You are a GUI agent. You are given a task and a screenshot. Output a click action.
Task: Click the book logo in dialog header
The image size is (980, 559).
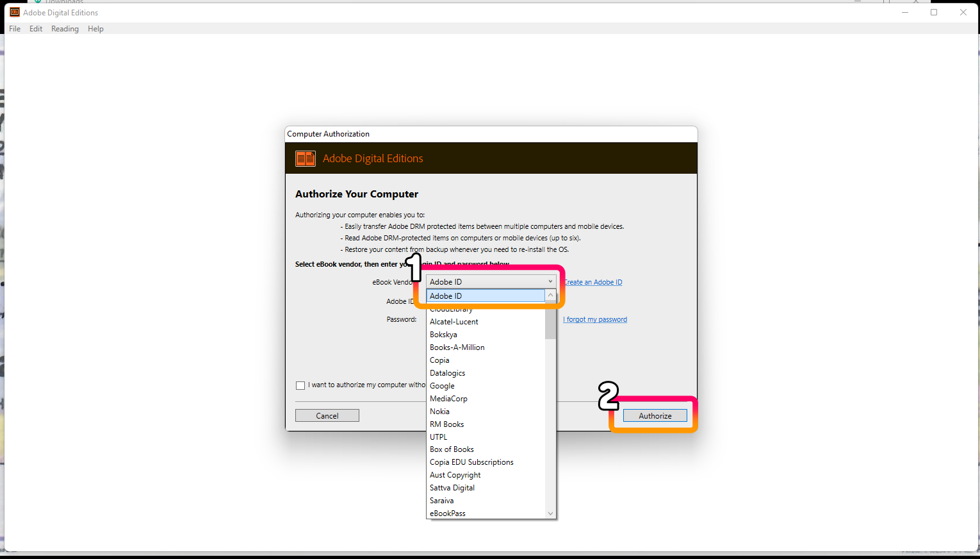pyautogui.click(x=306, y=158)
